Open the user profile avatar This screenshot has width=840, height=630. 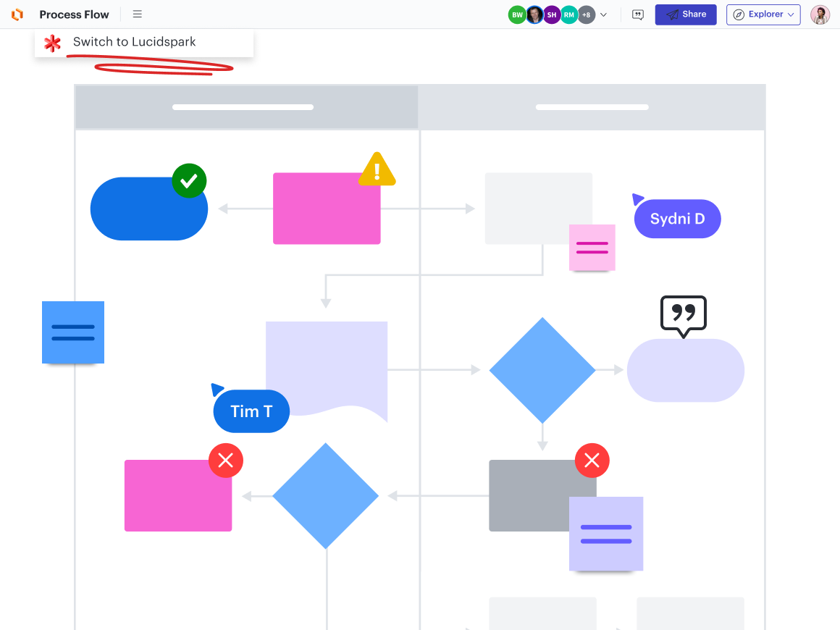tap(820, 14)
